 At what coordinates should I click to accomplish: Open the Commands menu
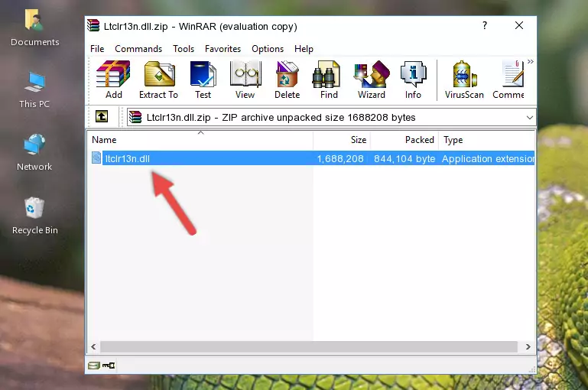[138, 49]
